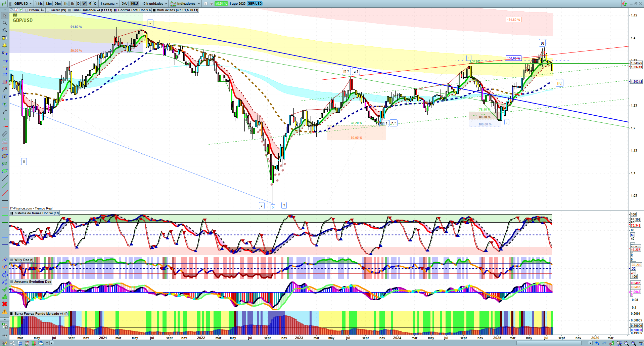The image size is (644, 346).
Task: Toggle Awesome Evolution Doc indicator box
Action: tap(12, 282)
